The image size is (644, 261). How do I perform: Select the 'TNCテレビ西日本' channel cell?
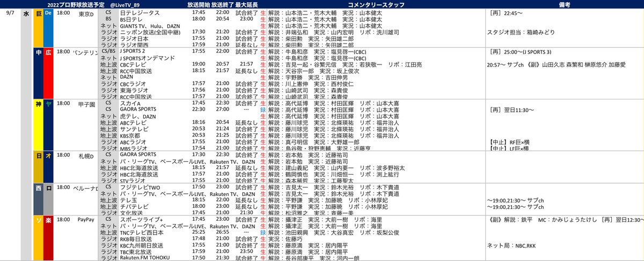(141, 233)
